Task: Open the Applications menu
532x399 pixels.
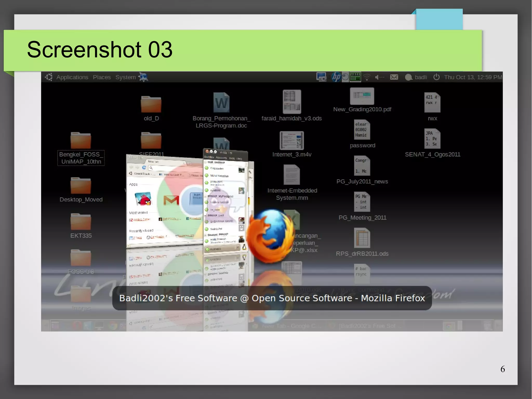Action: click(72, 77)
